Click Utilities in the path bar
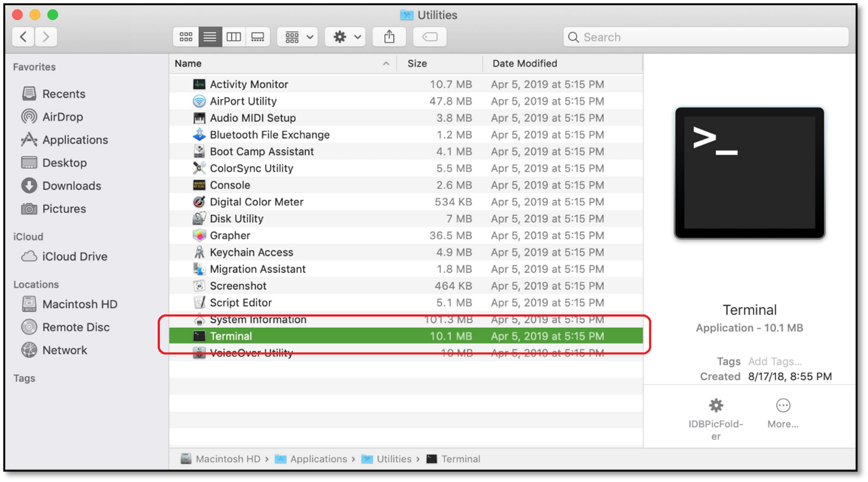The image size is (868, 482). point(387,459)
